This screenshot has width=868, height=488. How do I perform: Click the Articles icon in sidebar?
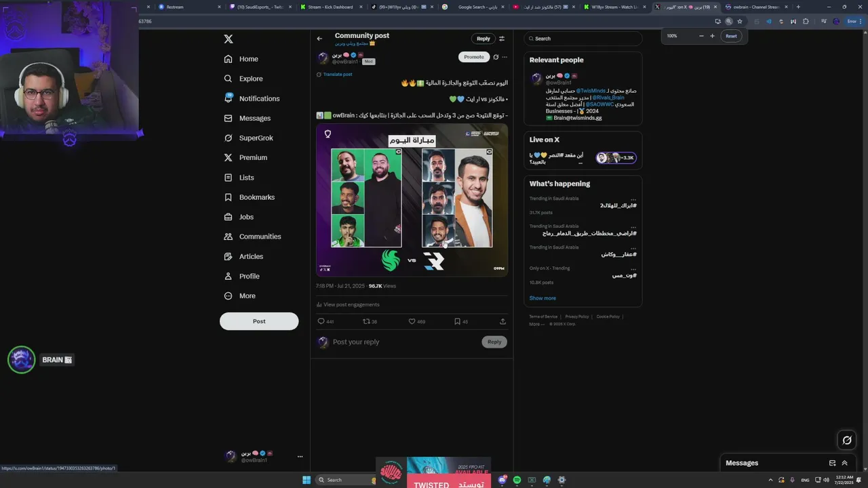point(229,256)
